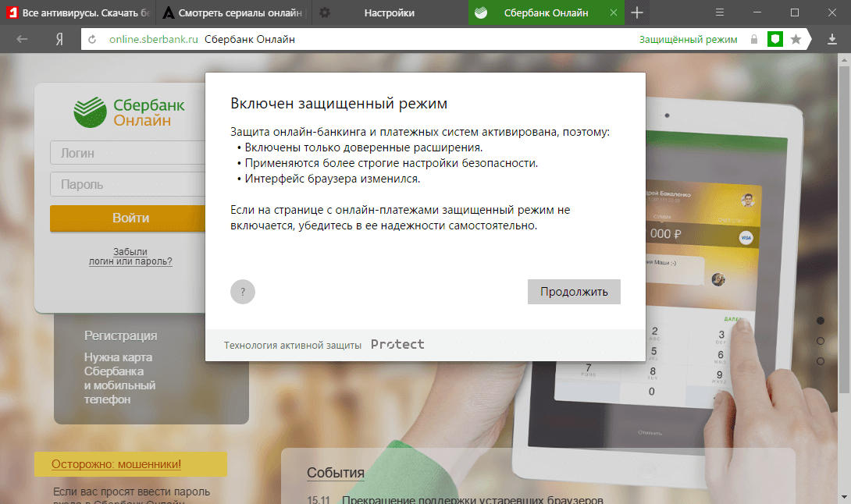Click the Protect logo in dialog footer
This screenshot has width=851, height=504.
coord(398,345)
